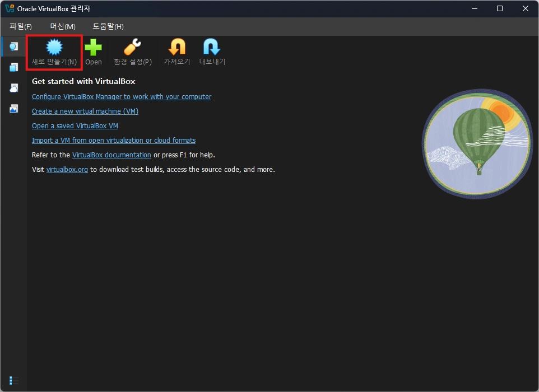Click the VirtualBox logo in title bar
The width and height of the screenshot is (539, 392).
(10, 8)
